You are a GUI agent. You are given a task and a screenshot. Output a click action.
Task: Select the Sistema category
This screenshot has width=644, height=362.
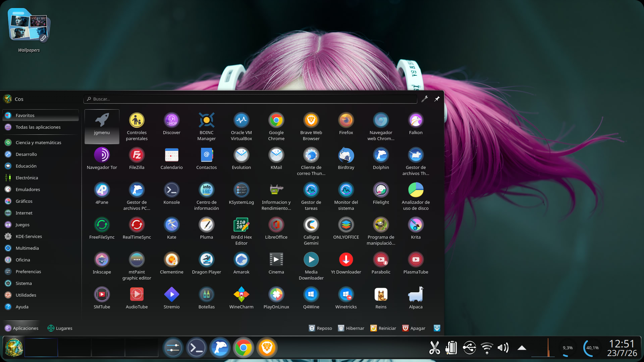(x=41, y=283)
